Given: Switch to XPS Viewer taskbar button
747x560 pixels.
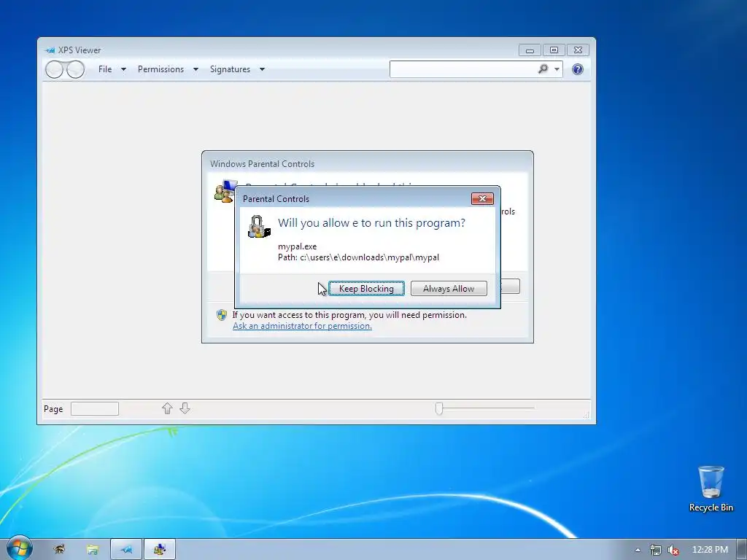Looking at the screenshot, I should pyautogui.click(x=126, y=550).
